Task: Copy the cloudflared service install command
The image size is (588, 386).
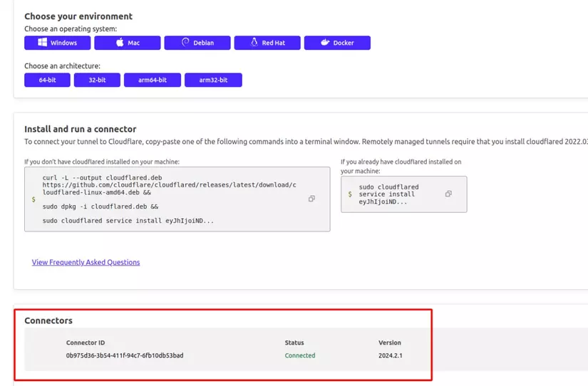Action: tap(448, 194)
